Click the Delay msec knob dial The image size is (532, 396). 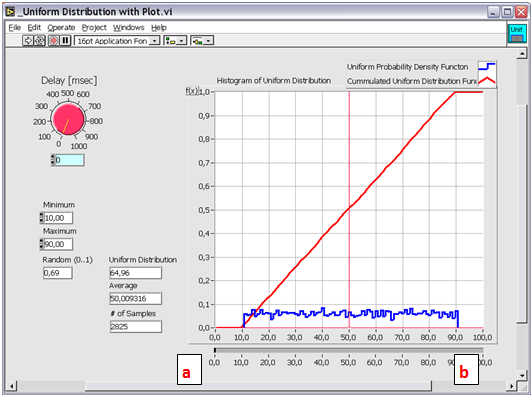click(68, 119)
